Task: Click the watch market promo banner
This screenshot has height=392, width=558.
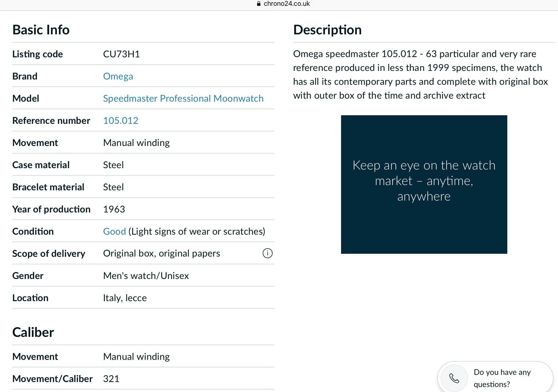Action: (x=424, y=184)
